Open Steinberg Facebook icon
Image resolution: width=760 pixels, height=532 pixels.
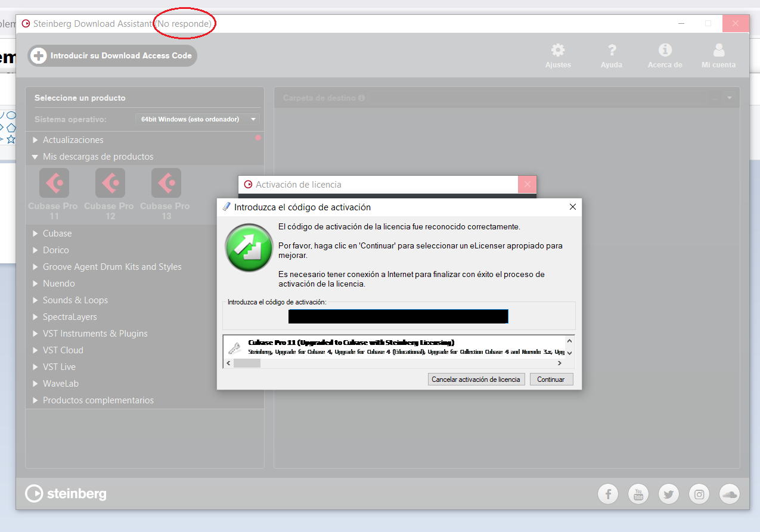609,494
